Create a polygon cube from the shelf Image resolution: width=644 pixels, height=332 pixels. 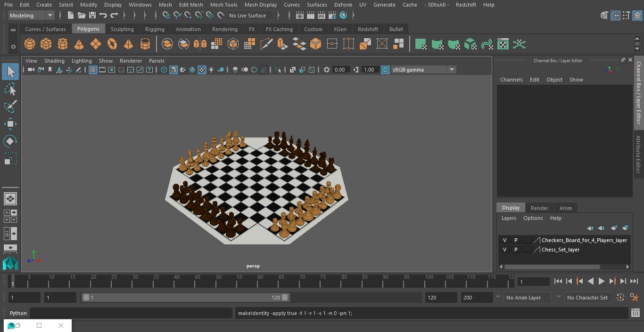click(x=46, y=44)
